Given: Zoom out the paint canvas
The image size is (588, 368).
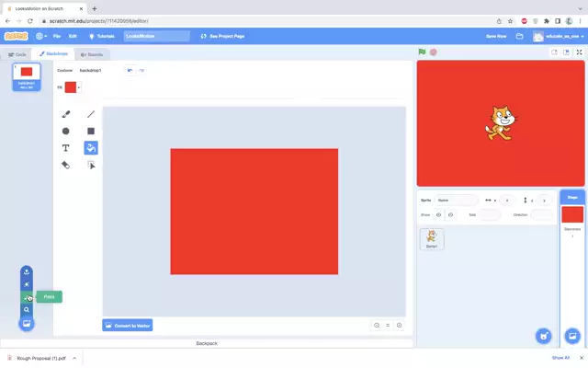Looking at the screenshot, I should click(x=377, y=325).
